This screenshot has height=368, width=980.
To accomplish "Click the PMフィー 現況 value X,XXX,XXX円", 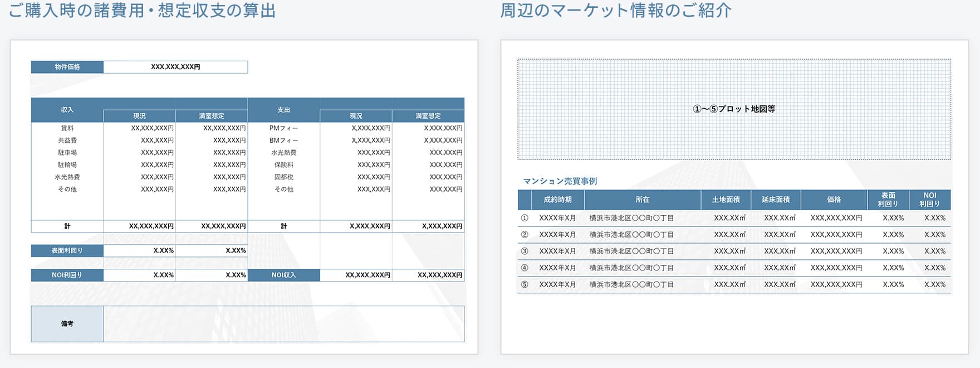I will pyautogui.click(x=371, y=128).
